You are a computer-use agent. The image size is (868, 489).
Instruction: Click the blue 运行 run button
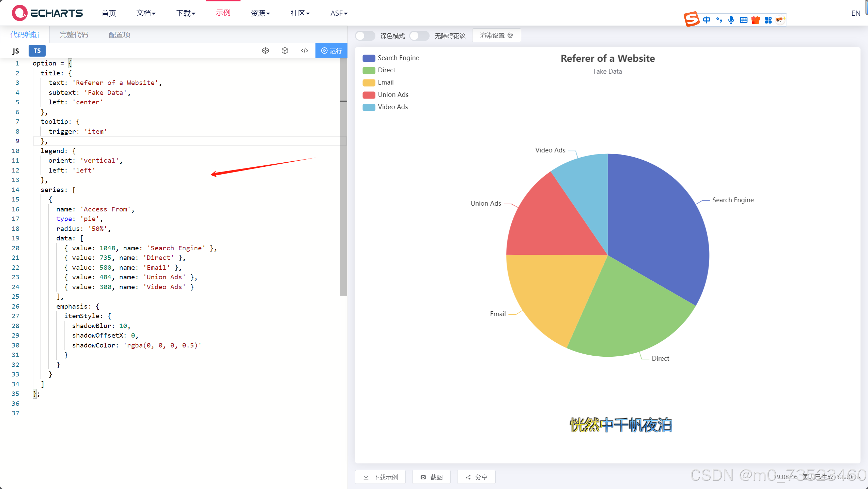[x=331, y=50]
